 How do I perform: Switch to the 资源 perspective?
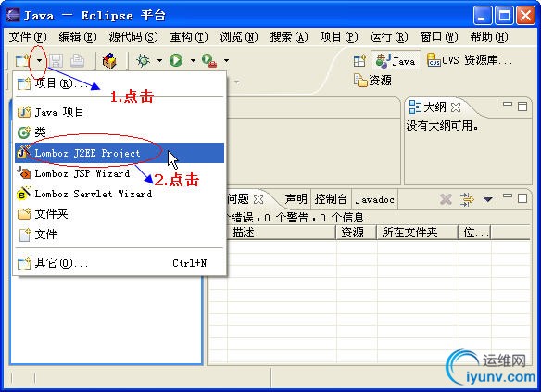tap(372, 81)
